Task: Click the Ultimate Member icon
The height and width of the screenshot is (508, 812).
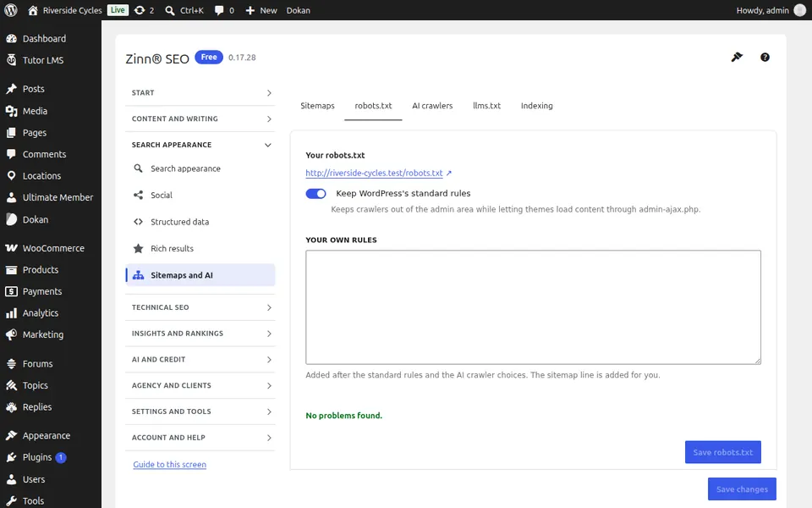Action: tap(11, 197)
